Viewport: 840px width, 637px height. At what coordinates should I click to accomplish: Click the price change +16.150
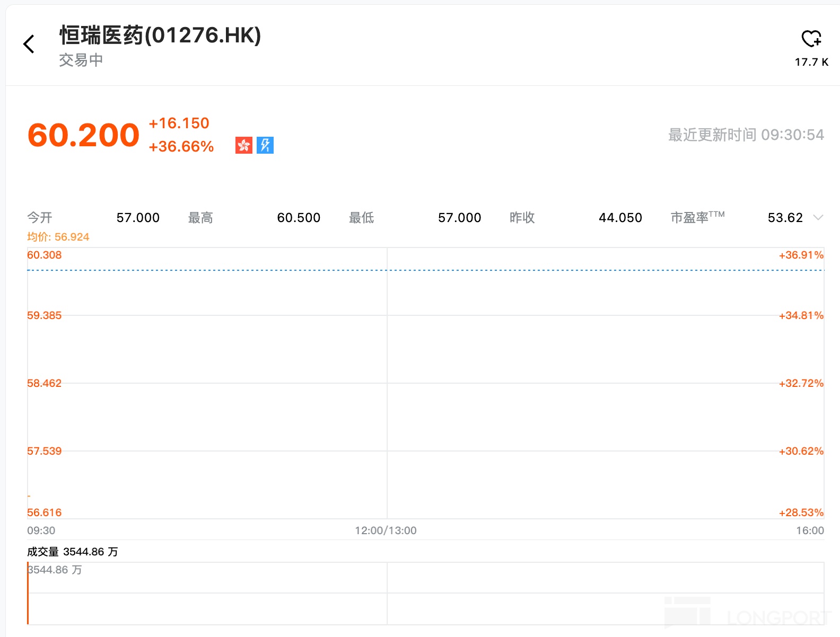point(179,123)
